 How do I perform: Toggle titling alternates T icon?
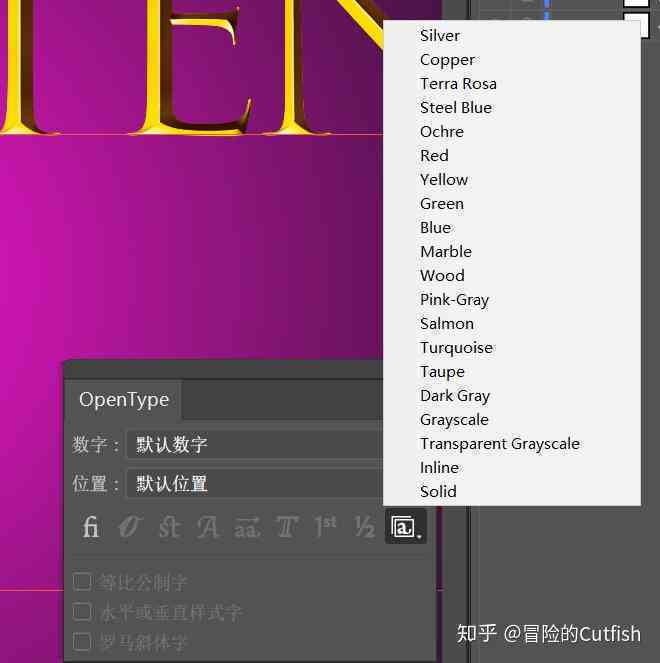click(287, 527)
